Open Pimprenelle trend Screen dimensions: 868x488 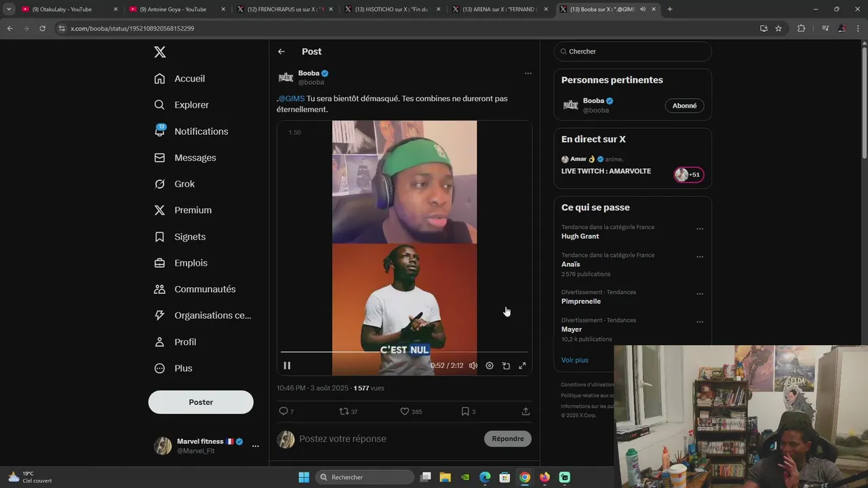581,302
